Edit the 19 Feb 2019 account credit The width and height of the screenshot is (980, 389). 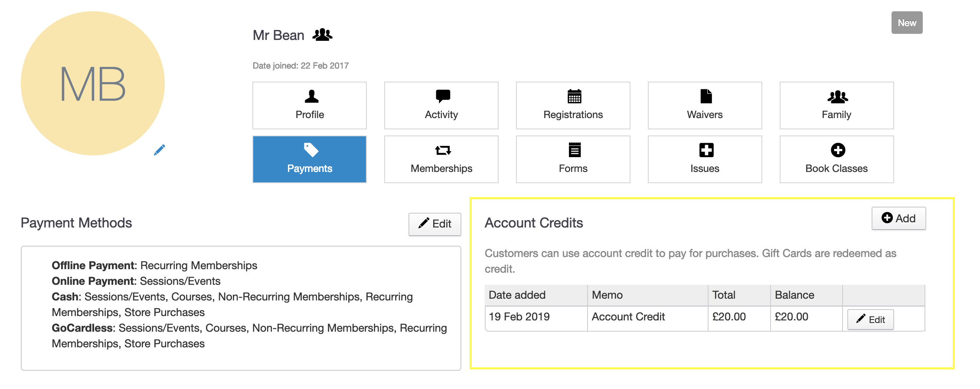[x=870, y=320]
